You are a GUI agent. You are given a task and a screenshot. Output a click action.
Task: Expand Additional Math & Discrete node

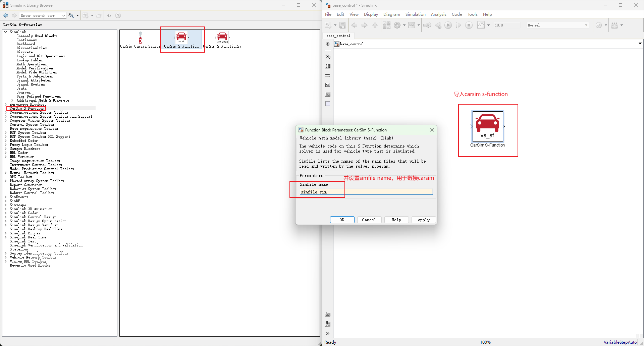(x=12, y=100)
